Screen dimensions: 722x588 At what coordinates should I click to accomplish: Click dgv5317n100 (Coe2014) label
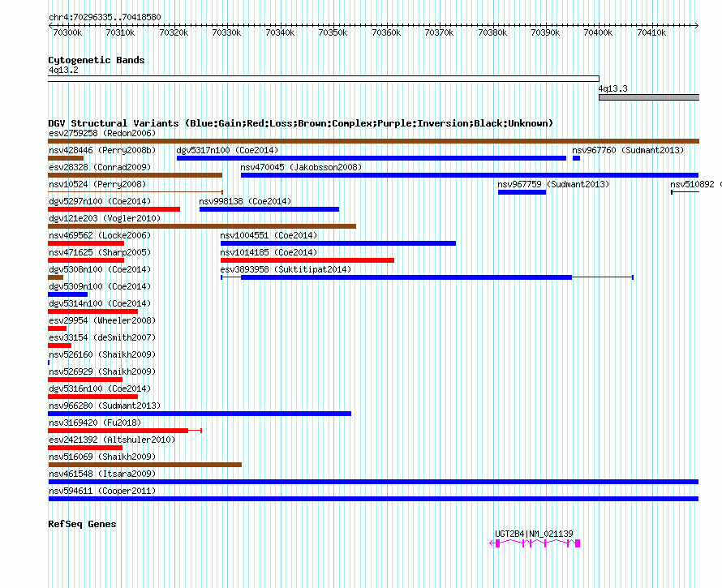tap(227, 150)
